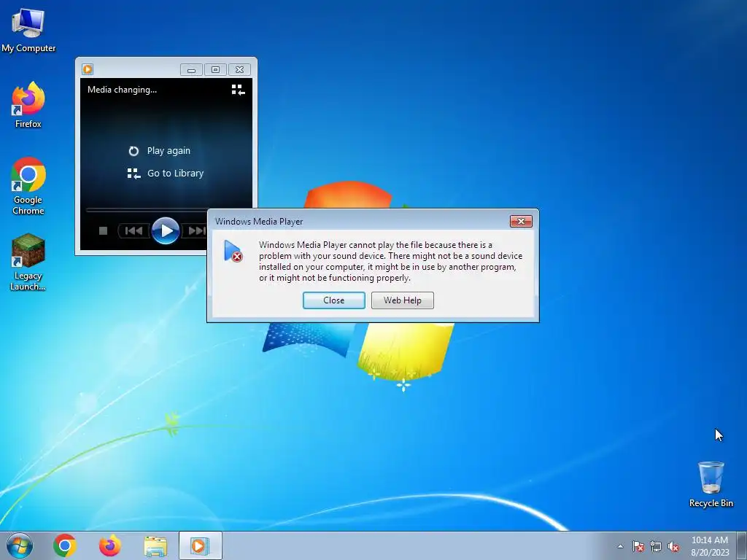This screenshot has height=560, width=747.
Task: Click Windows Media Player taskbar button
Action: [200, 545]
